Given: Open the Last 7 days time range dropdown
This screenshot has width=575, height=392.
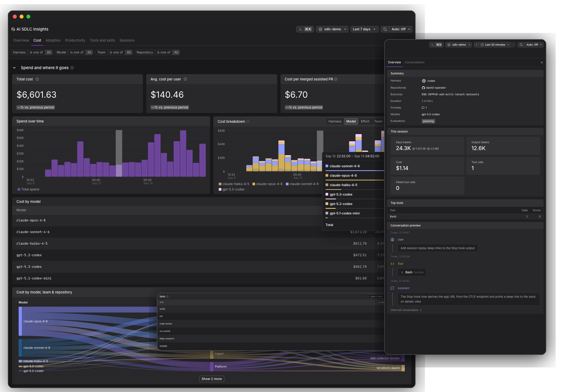Looking at the screenshot, I should point(364,29).
